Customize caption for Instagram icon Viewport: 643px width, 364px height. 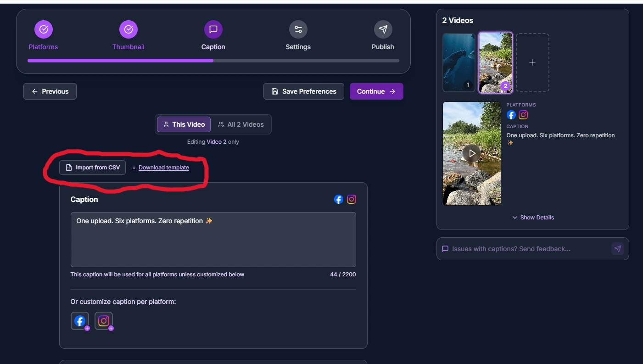104,321
